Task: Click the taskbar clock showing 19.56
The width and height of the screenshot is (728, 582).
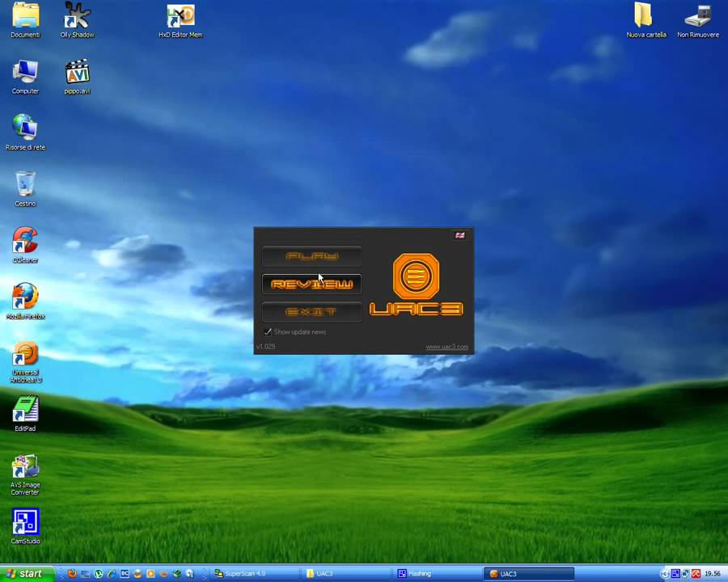Action: 712,574
